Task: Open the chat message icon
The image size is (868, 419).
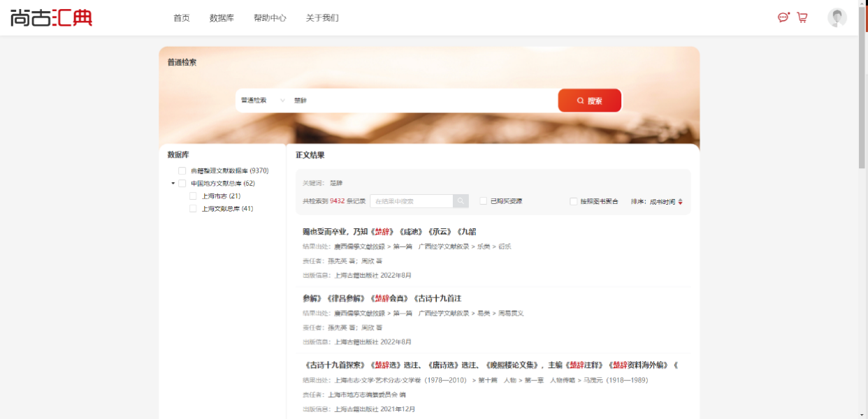Action: click(783, 17)
